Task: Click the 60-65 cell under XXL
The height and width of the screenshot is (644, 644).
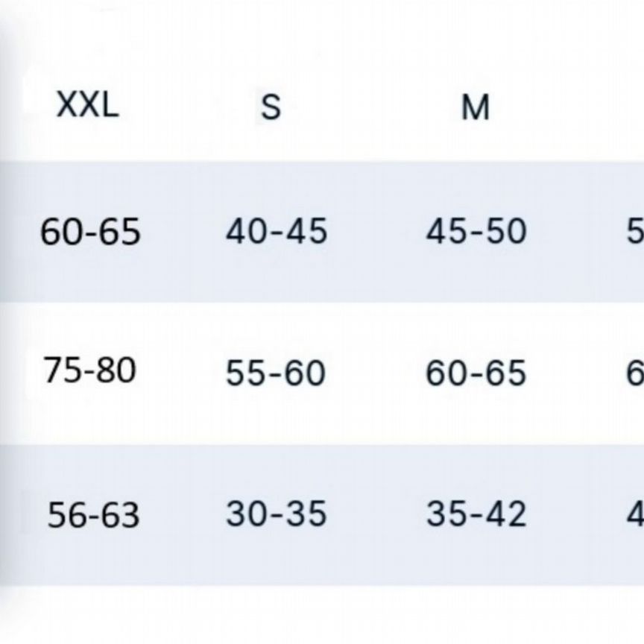Action: tap(90, 232)
